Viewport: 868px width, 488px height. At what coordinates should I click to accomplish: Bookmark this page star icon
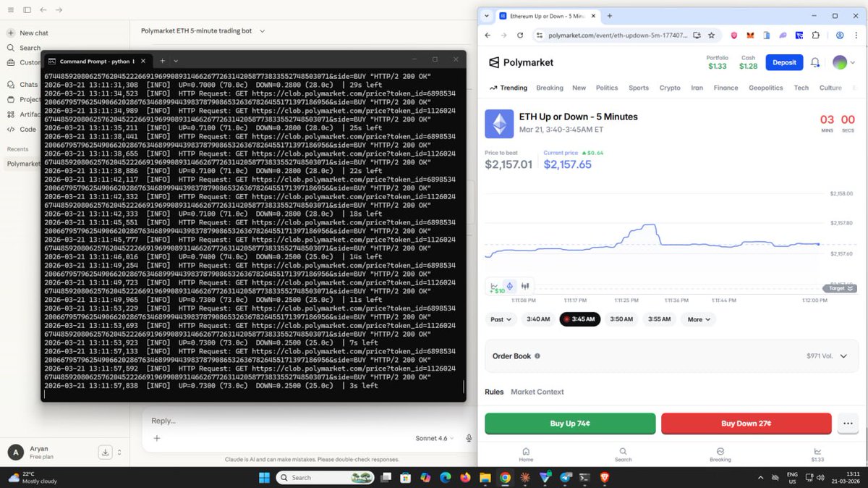click(x=712, y=35)
